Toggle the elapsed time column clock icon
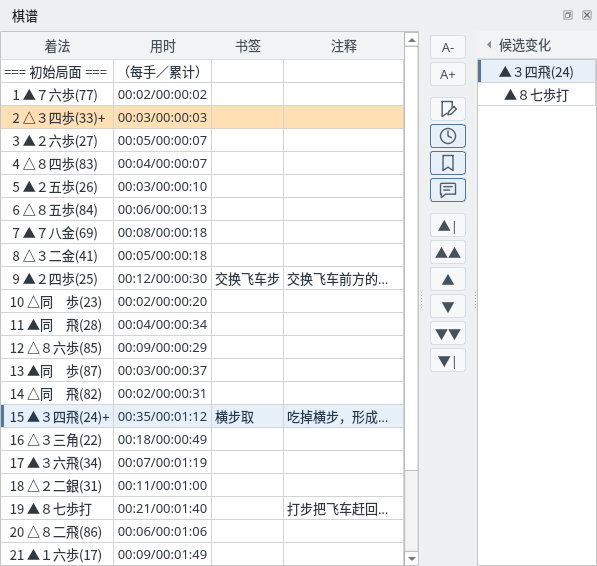The width and height of the screenshot is (597, 566). 448,136
